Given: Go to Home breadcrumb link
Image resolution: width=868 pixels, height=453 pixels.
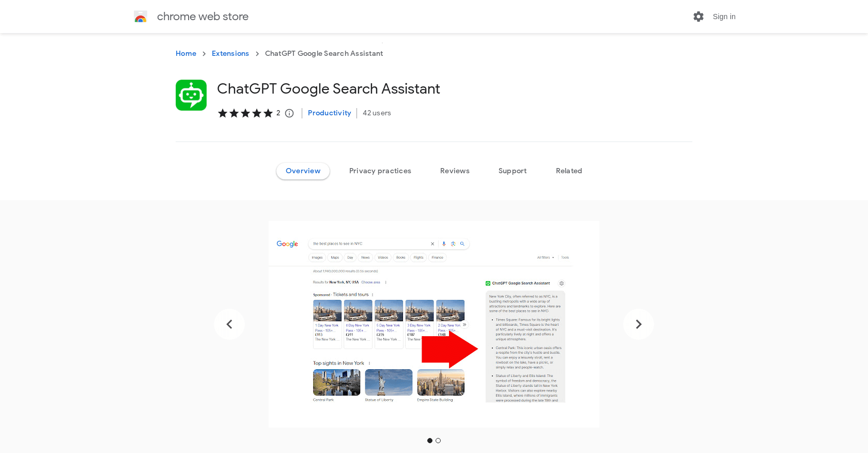Looking at the screenshot, I should point(186,54).
